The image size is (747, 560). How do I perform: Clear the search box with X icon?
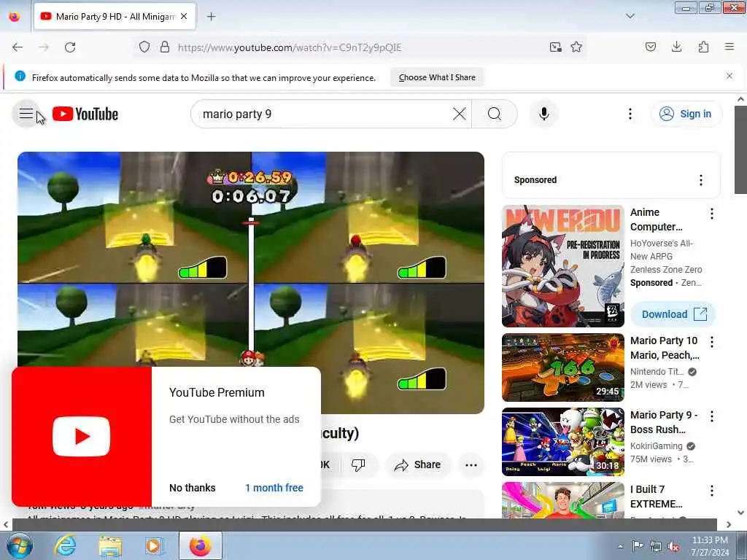click(x=460, y=114)
